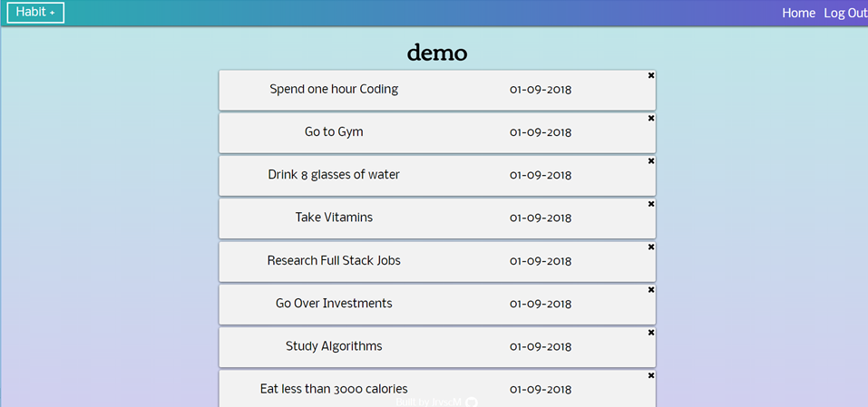
Task: Click the Study Algorithms date 01-09-2018
Action: point(541,346)
